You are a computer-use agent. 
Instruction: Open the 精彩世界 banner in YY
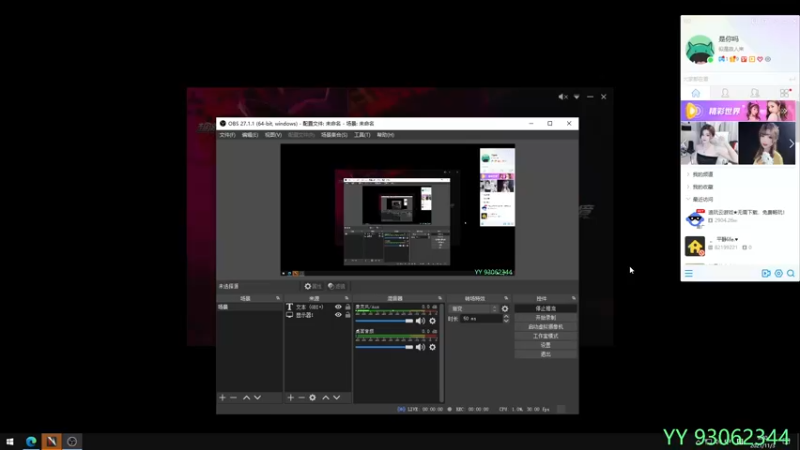(x=738, y=111)
